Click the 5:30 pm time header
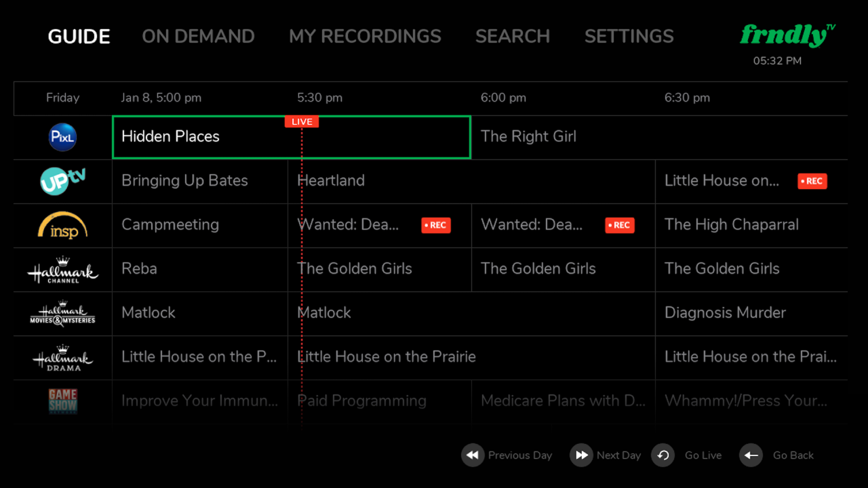This screenshot has height=488, width=868. (320, 98)
